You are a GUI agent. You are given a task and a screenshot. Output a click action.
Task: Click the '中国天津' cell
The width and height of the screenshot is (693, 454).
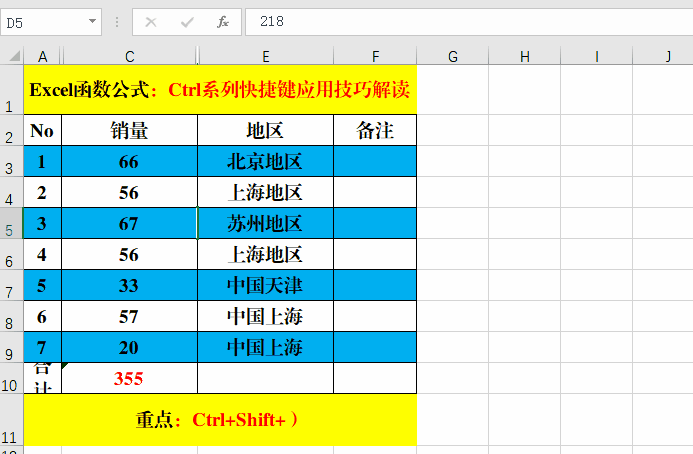coord(266,285)
